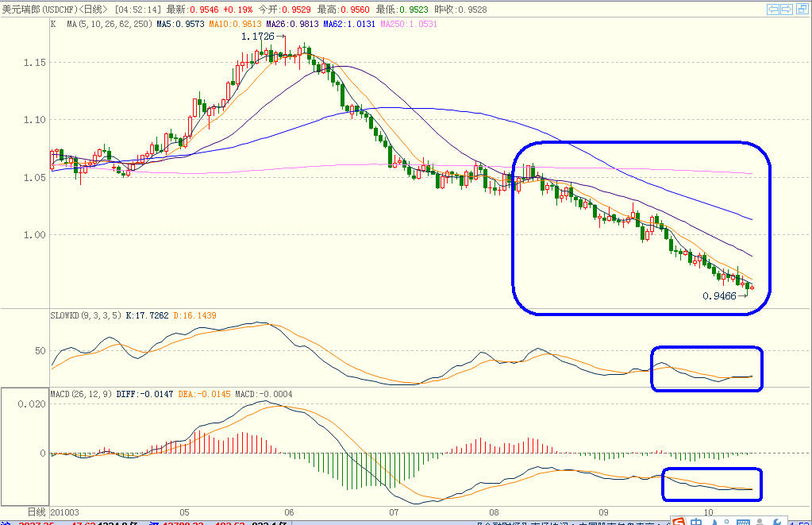The width and height of the screenshot is (812, 525).
Task: Click the low price 最低:0.9523
Action: [x=402, y=10]
